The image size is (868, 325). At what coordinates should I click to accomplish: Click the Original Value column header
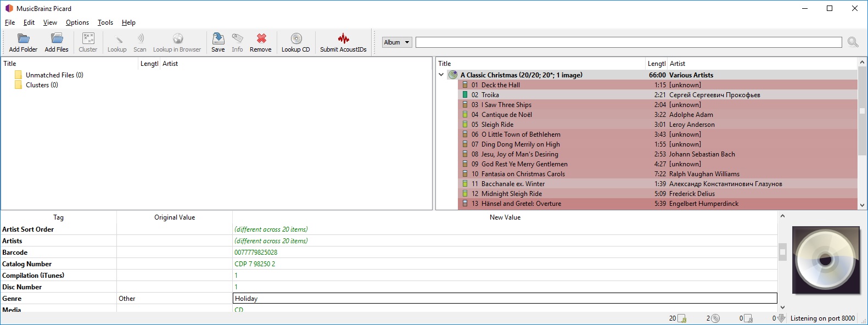[175, 217]
